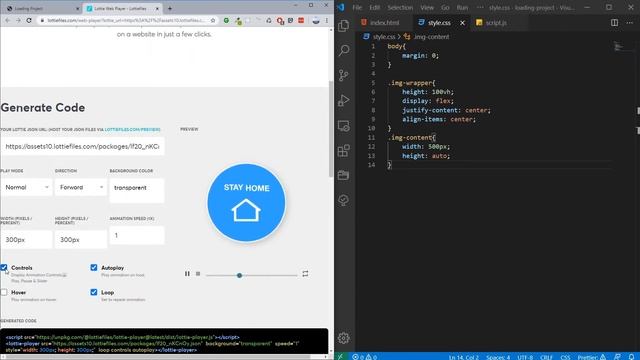Open the Run menu
Image resolution: width=640 pixels, height=360 pixels.
462,7
